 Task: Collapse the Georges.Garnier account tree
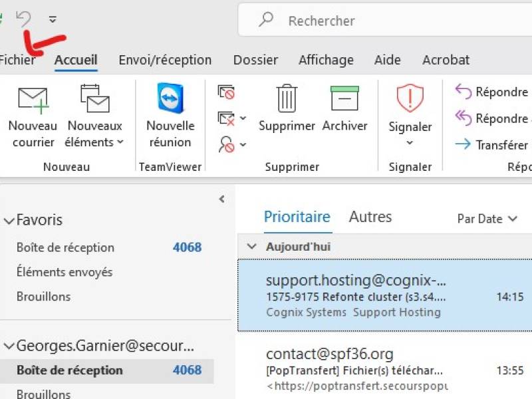click(x=9, y=346)
